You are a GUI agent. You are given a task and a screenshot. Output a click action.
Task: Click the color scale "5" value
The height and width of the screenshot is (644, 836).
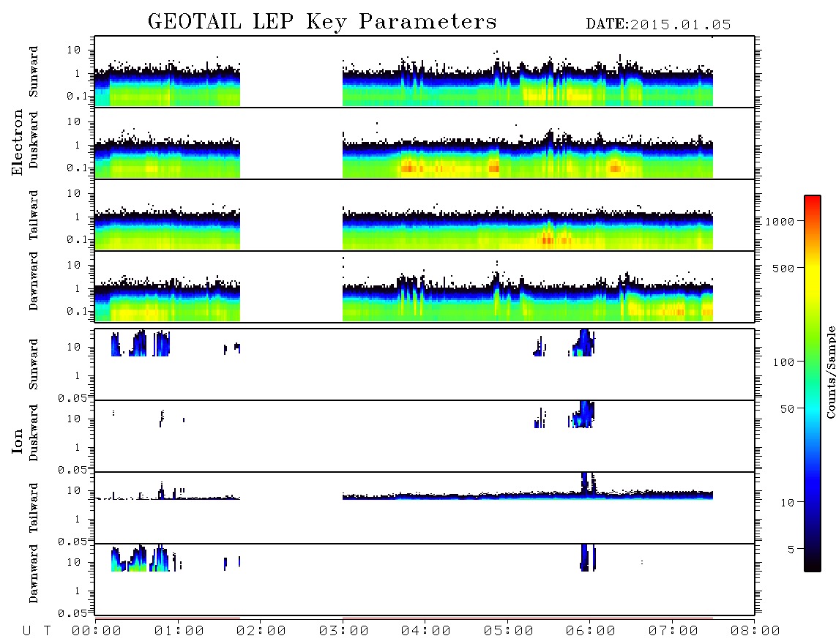pos(791,549)
